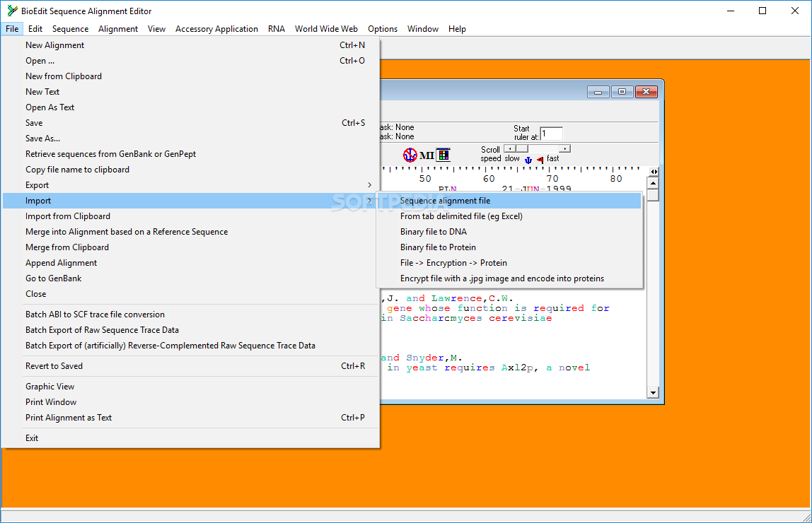Select Batch Export of Reverse-Complemented Raw Sequence Trace Data
Screen dimensions: 812x523
click(x=191, y=346)
